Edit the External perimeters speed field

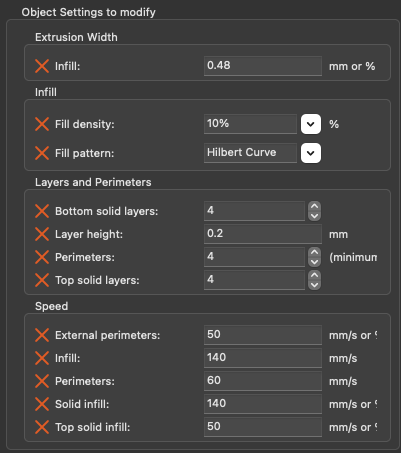tap(263, 335)
